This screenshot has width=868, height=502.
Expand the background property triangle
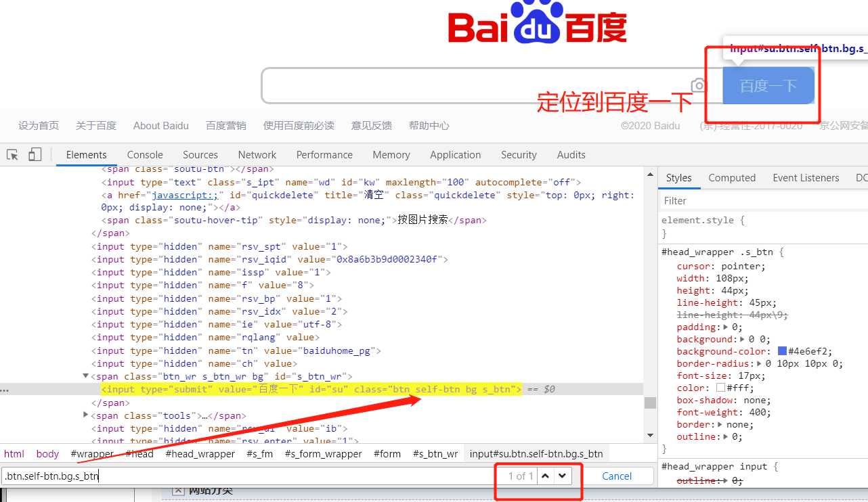point(743,339)
